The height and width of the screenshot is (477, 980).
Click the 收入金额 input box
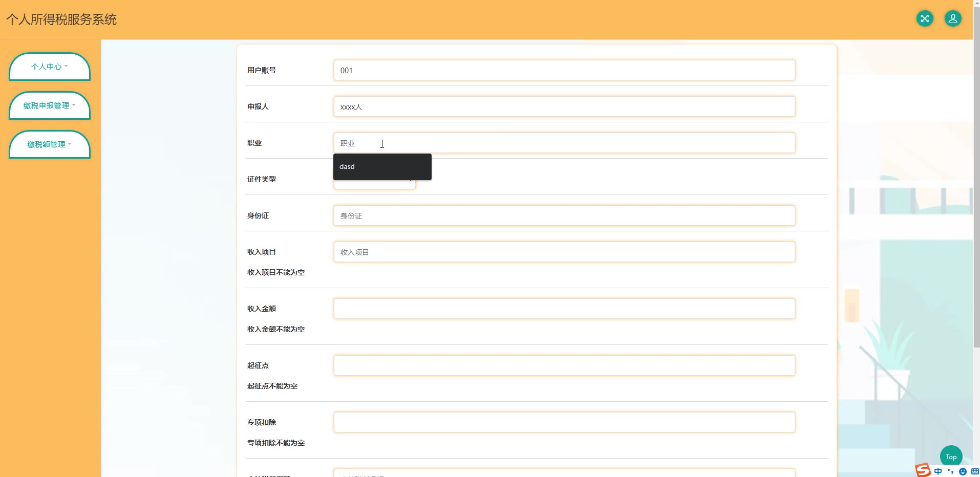(564, 309)
